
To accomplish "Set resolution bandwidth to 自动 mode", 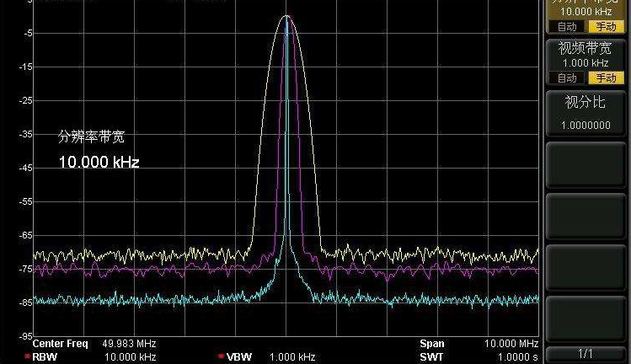I will (x=566, y=27).
